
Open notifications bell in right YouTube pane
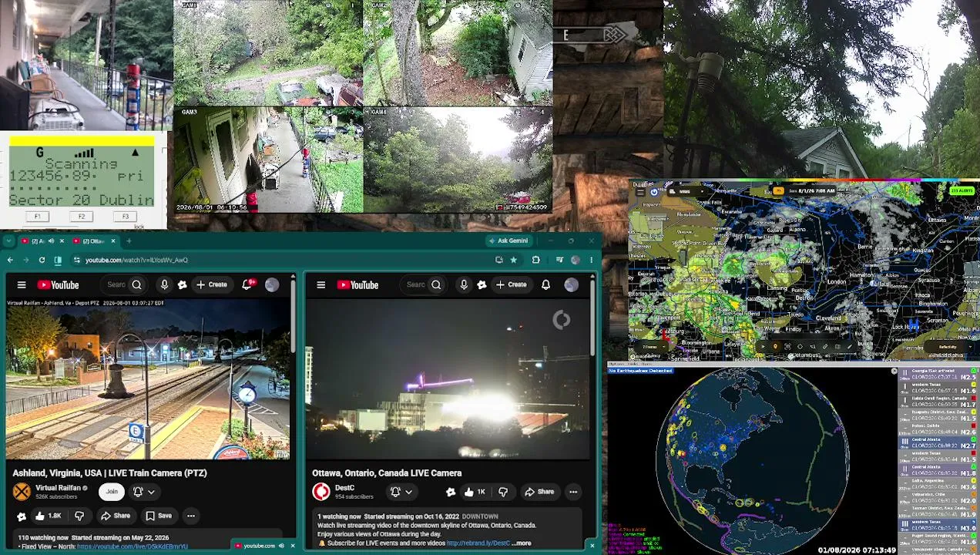coord(545,285)
